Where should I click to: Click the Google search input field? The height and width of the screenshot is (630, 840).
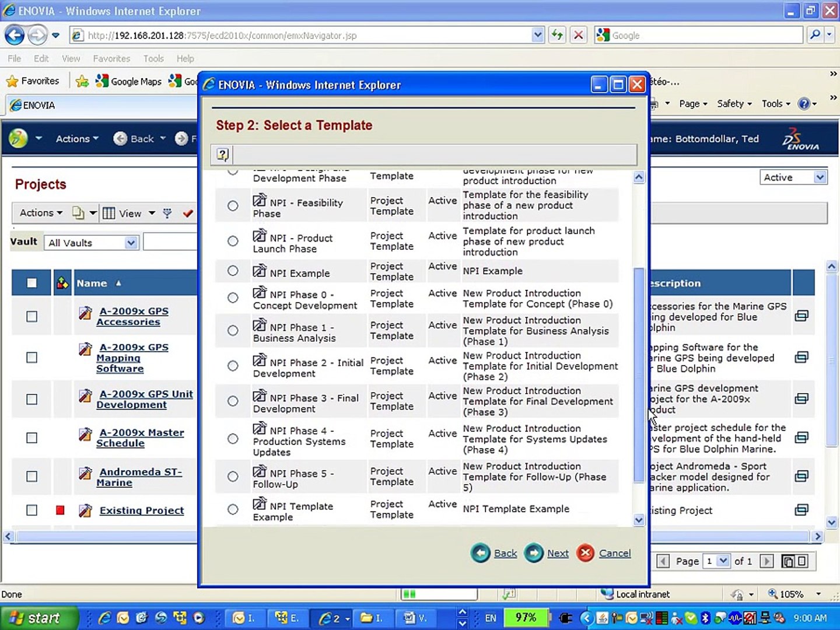click(706, 35)
